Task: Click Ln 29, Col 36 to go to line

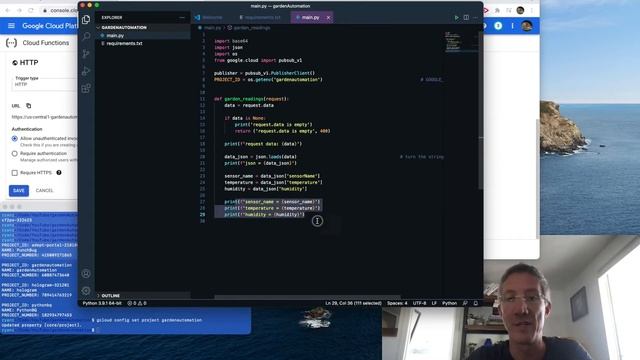Action: tap(353, 303)
